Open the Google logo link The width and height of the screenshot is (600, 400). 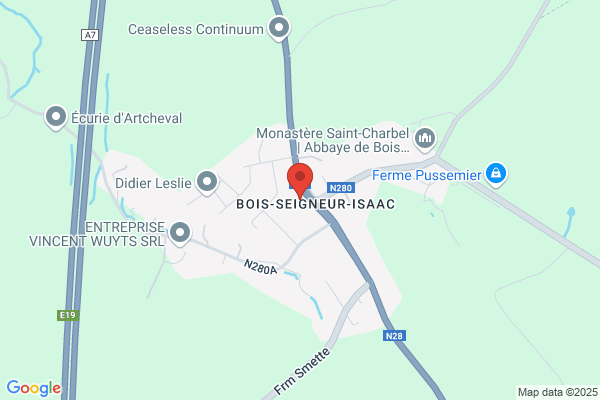(x=34, y=388)
